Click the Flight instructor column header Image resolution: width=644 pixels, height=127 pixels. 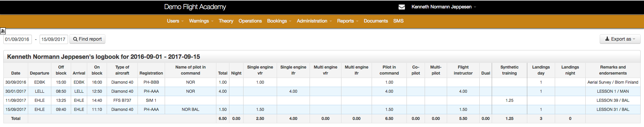(463, 70)
